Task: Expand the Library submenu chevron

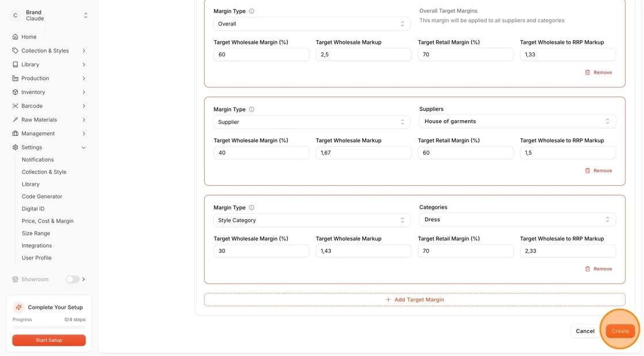Action: click(x=84, y=64)
